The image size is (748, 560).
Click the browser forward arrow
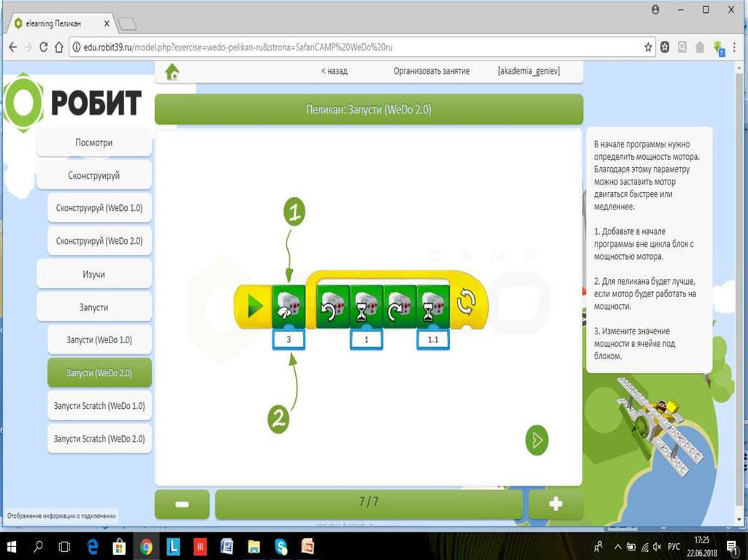pos(28,47)
